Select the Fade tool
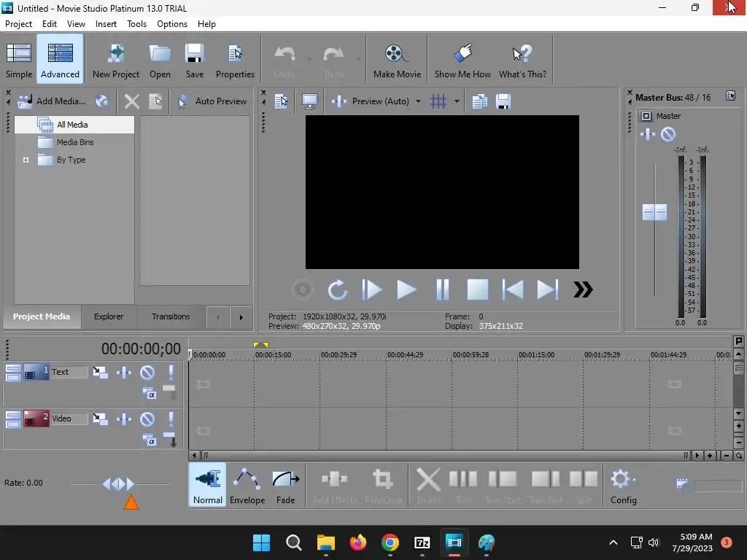Viewport: 747px width, 560px height. coord(285,485)
